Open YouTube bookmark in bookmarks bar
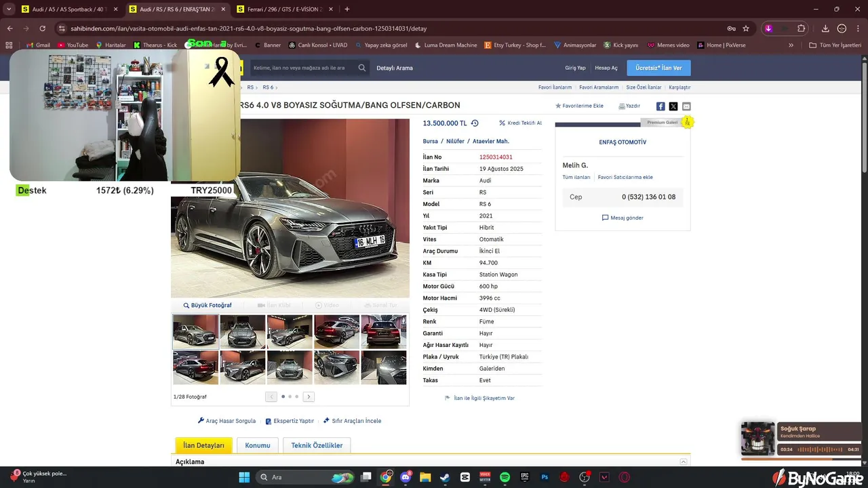The image size is (868, 488). [x=73, y=45]
